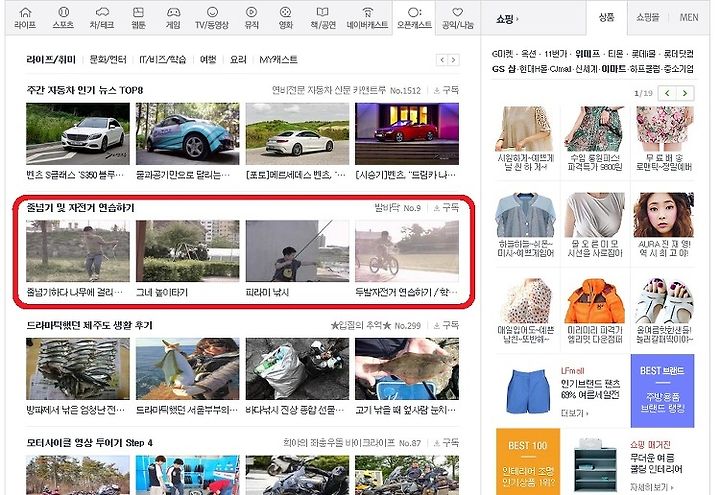
Task: Open the 두발자전거 연습하기 thumbnail
Action: (x=407, y=251)
